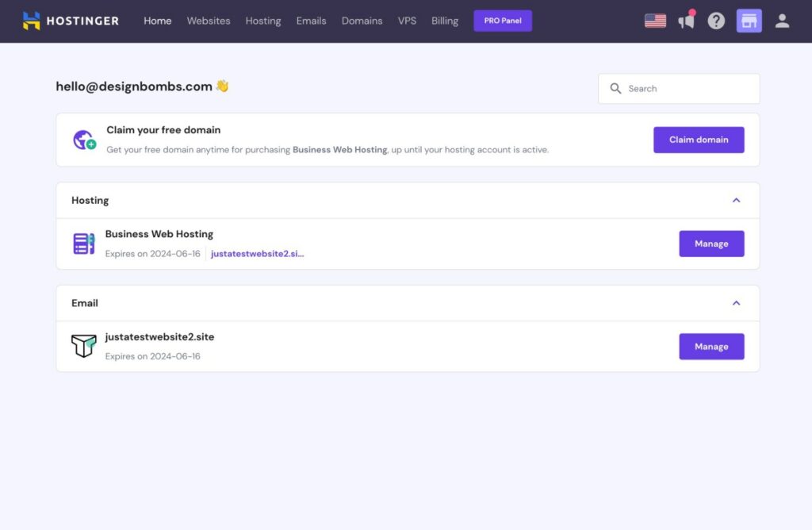Collapse the Hosting section chevron

click(736, 201)
